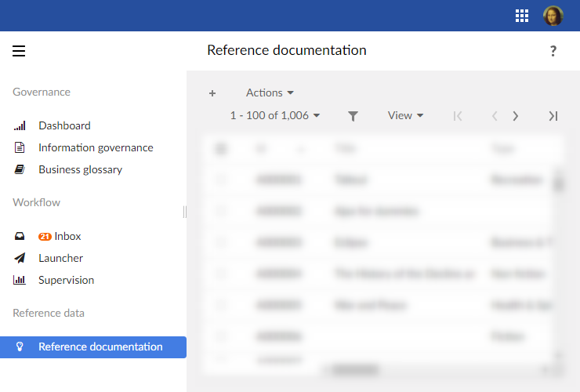Open the help question mark

(553, 51)
